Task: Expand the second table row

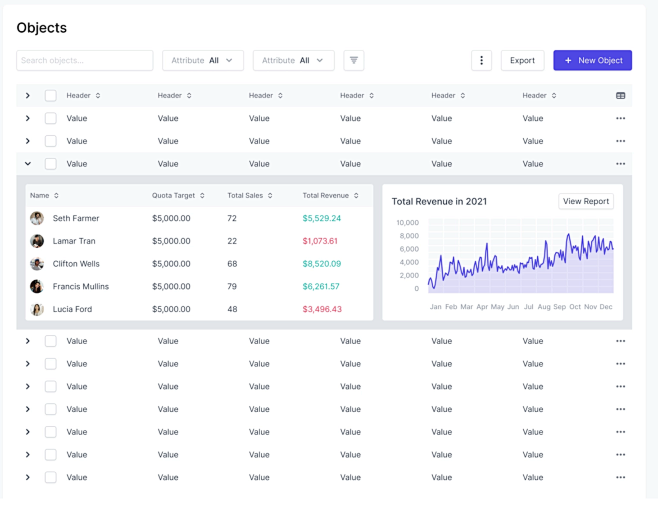Action: tap(28, 141)
